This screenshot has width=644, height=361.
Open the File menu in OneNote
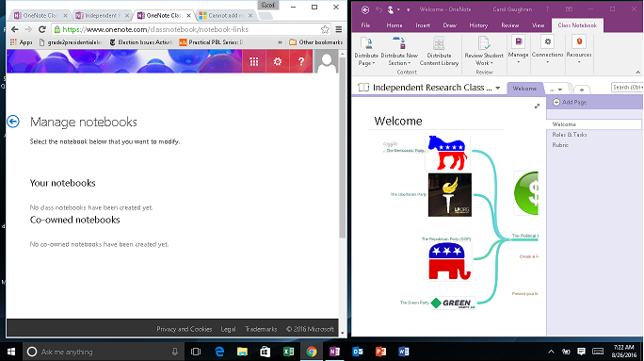[x=365, y=25]
